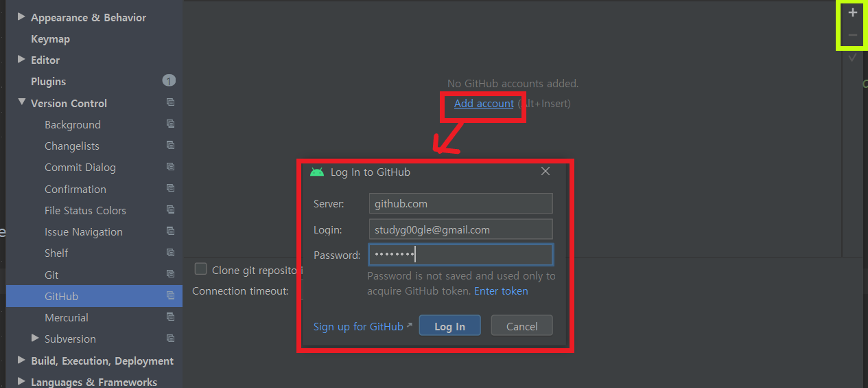Click the plus icon to add an account
The image size is (868, 388).
pos(853,12)
